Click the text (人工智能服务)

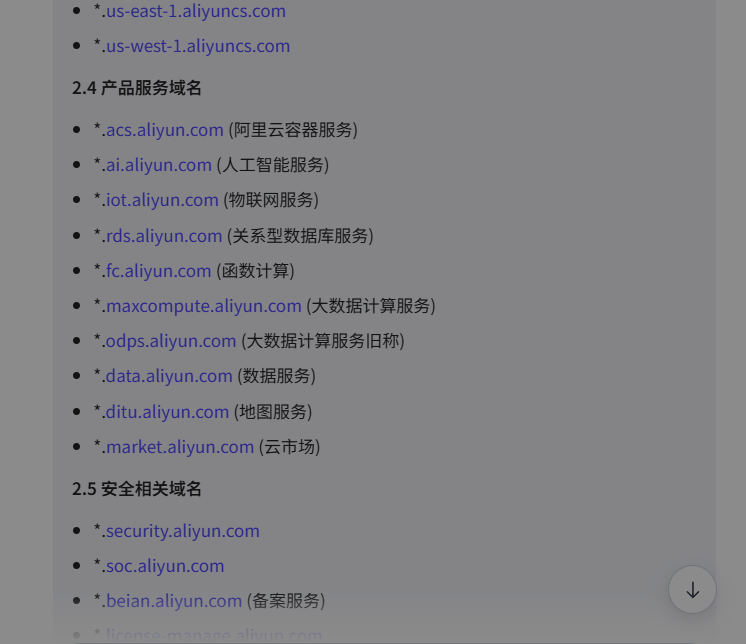(x=273, y=165)
